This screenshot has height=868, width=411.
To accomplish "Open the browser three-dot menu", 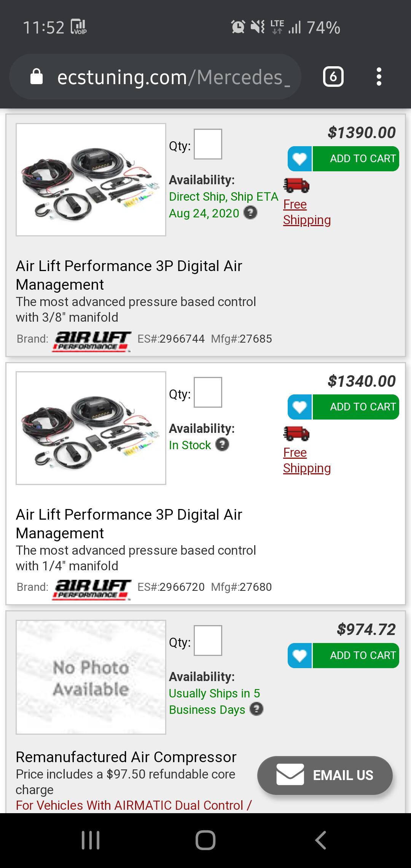I will click(x=379, y=77).
